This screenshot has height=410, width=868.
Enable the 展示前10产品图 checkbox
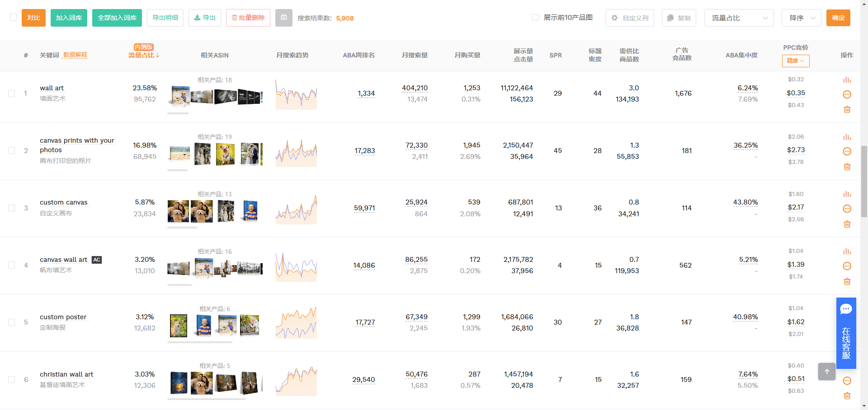tap(535, 18)
